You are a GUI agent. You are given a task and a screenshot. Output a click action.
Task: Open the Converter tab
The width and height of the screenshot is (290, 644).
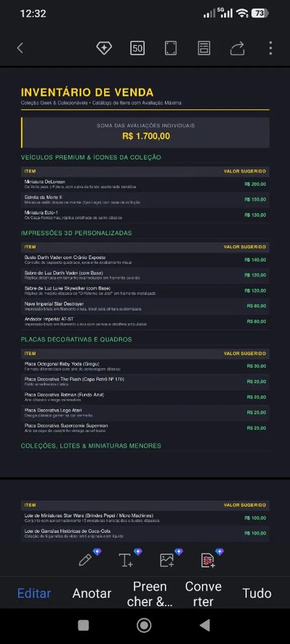point(203,594)
